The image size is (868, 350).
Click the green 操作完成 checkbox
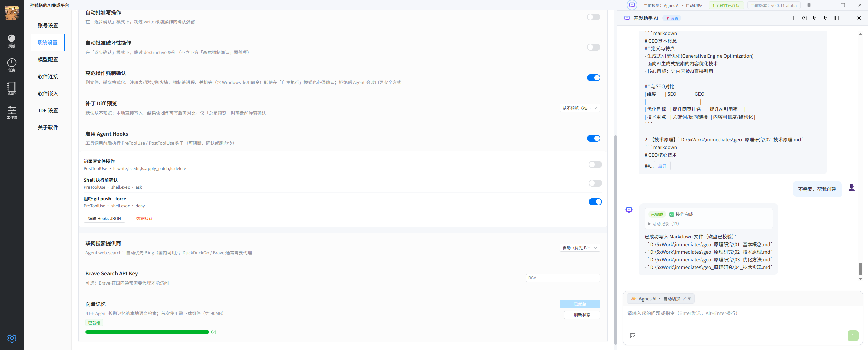(x=671, y=214)
